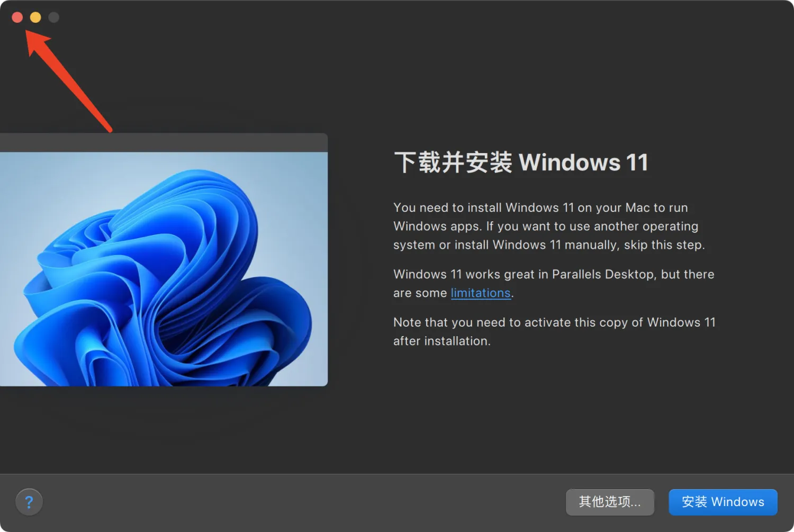Screen dimensions: 794x532
Task: Minimize the window with yellow button
Action: tap(35, 17)
